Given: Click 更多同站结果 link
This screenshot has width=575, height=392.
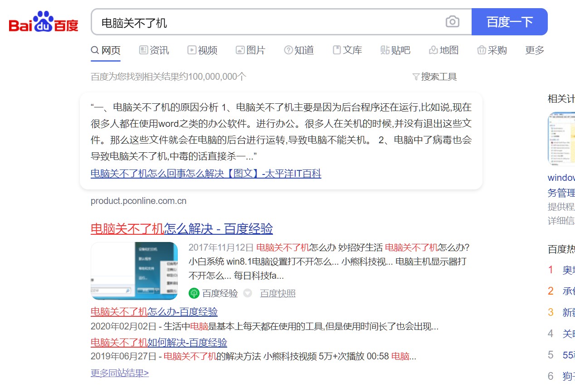Looking at the screenshot, I should pos(120,373).
